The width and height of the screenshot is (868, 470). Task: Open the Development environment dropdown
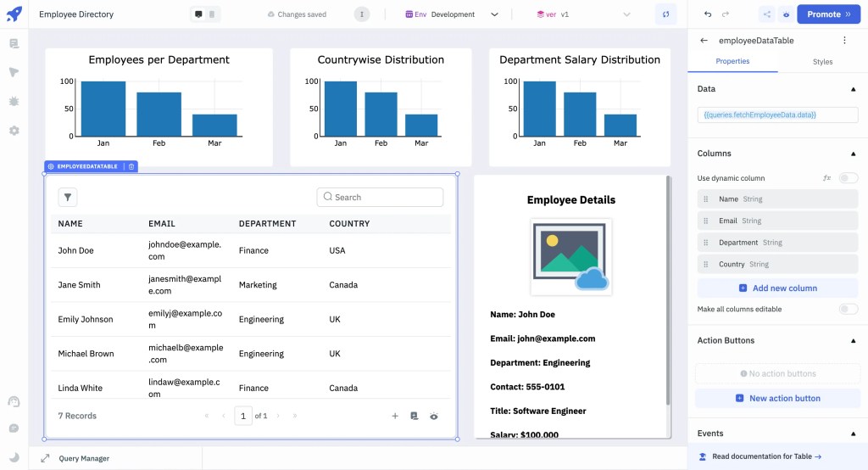tap(452, 14)
